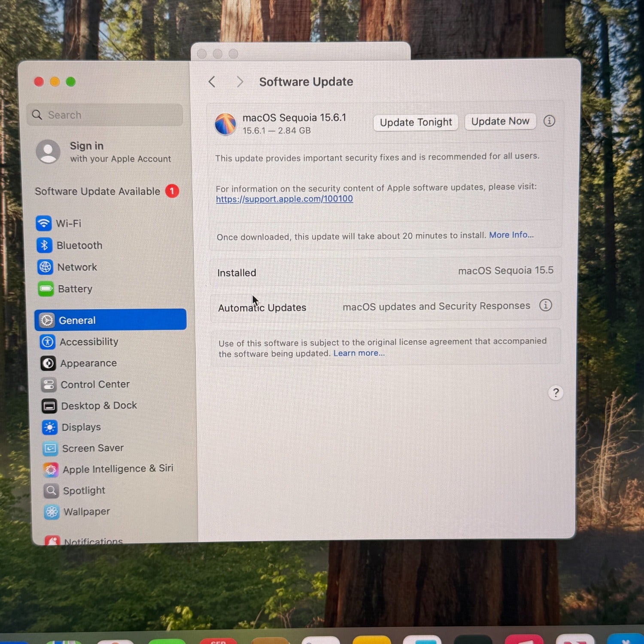Select the Network globe icon

point(45,267)
